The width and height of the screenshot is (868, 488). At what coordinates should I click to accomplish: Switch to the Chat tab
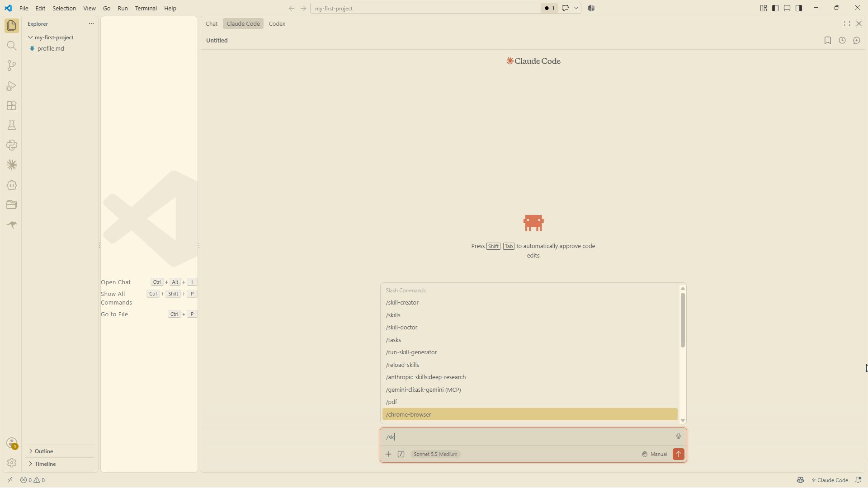tap(212, 23)
